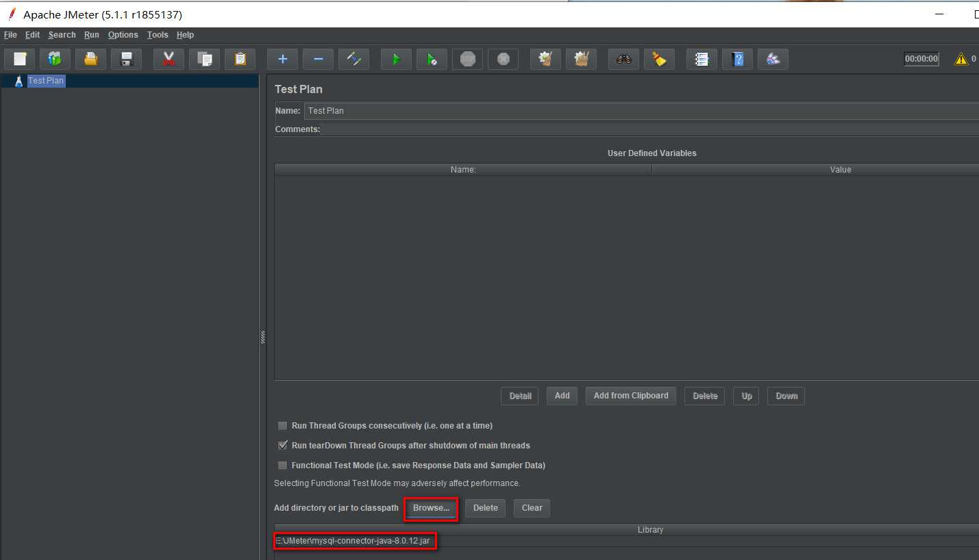Click the Name: column header
This screenshot has height=560, width=979.
(x=463, y=170)
